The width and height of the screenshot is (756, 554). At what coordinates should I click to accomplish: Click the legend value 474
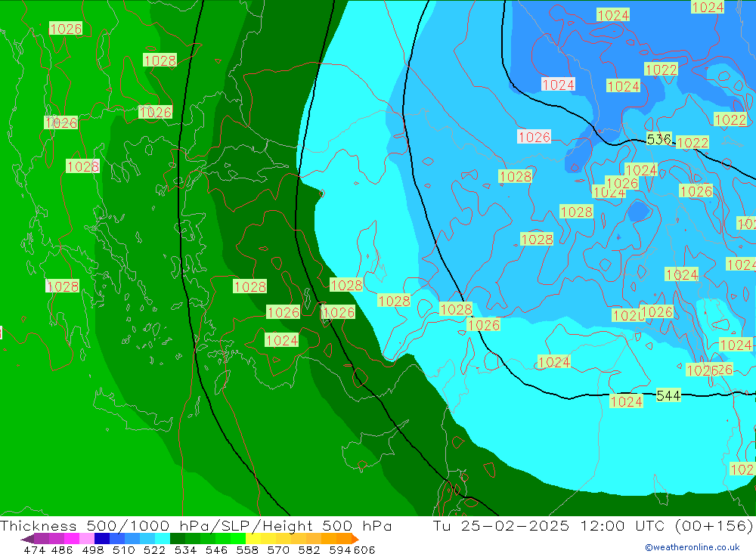[34, 549]
